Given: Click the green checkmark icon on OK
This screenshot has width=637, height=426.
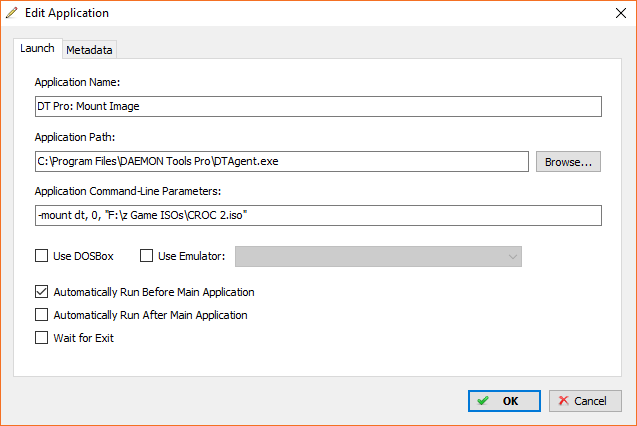Looking at the screenshot, I should pos(483,401).
